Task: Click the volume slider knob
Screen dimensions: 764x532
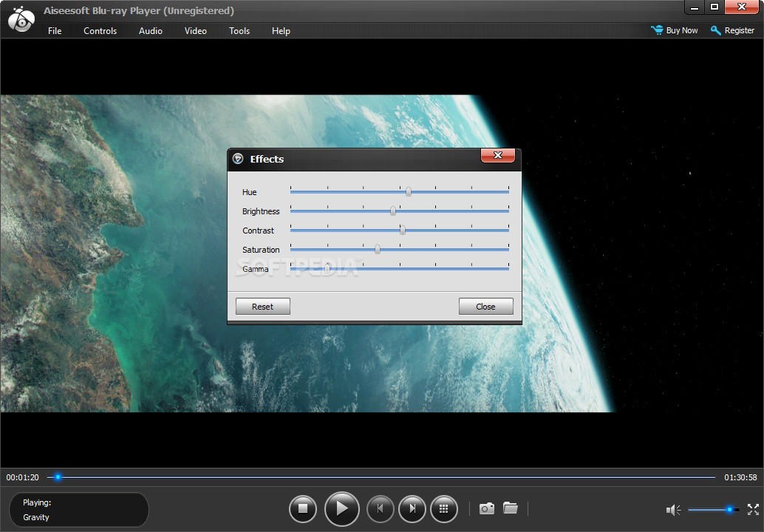Action: coord(729,510)
